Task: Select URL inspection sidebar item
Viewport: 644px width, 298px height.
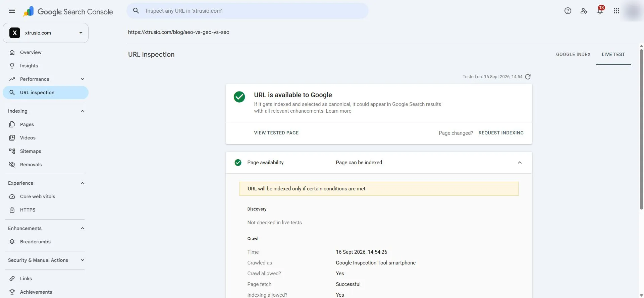Action: click(x=46, y=93)
